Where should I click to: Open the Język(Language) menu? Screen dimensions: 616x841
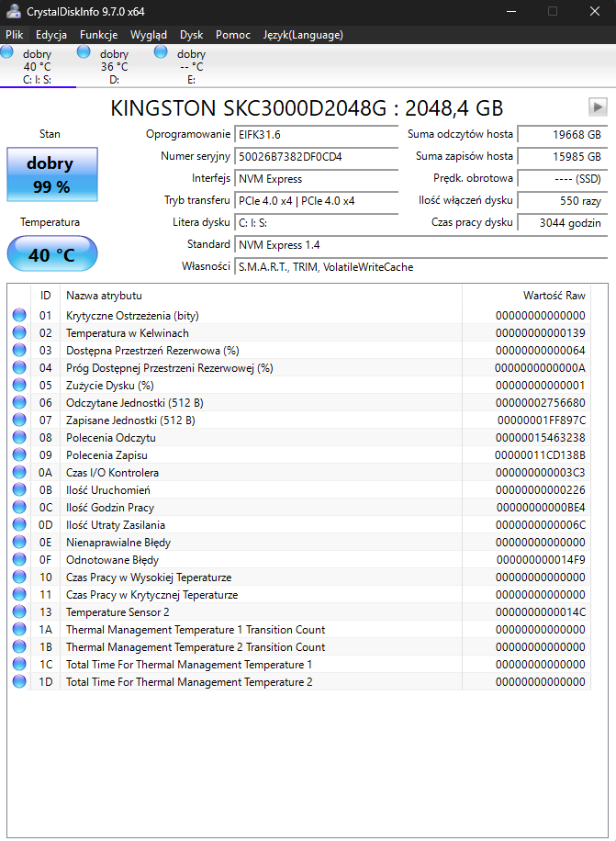click(303, 35)
